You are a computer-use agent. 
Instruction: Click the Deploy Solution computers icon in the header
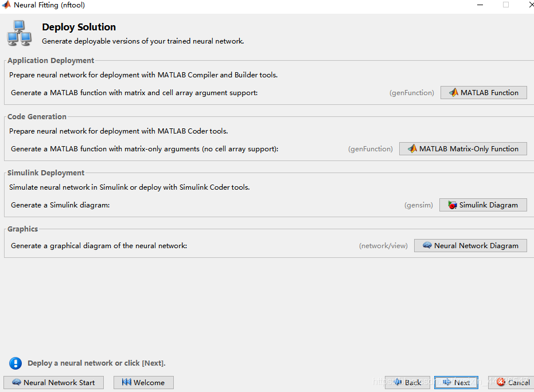pyautogui.click(x=19, y=33)
